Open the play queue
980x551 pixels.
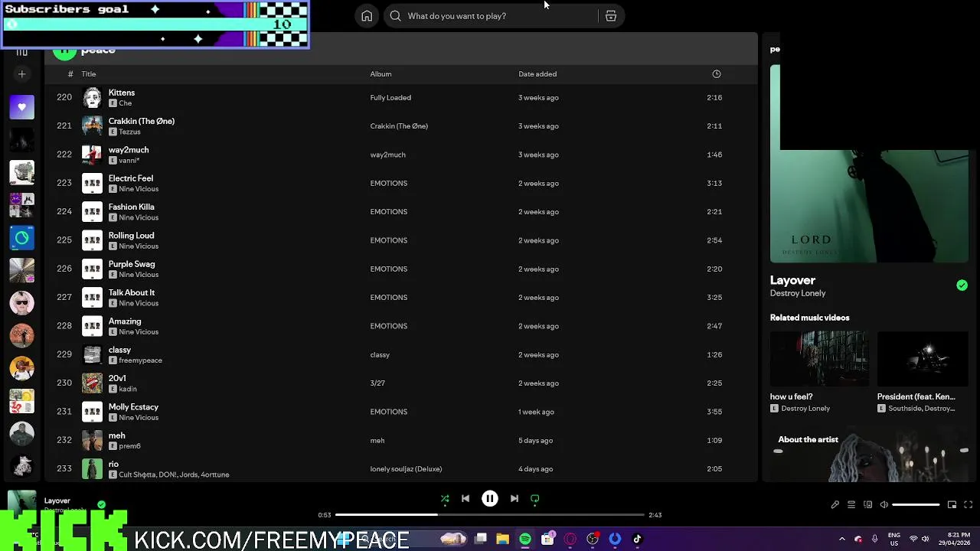pos(851,505)
